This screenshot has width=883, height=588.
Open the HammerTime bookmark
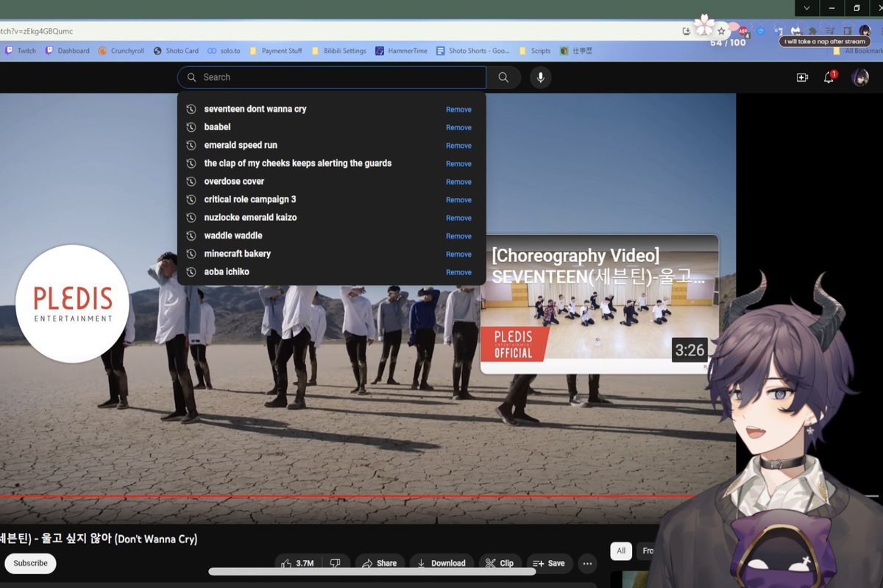point(401,51)
